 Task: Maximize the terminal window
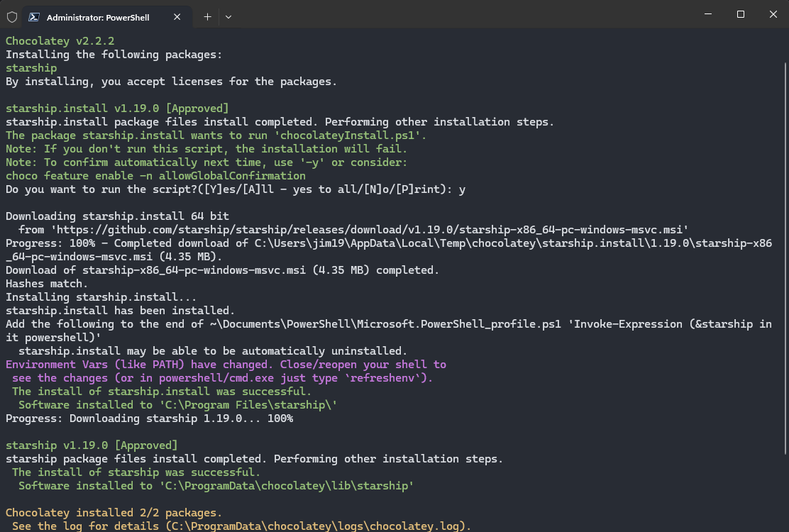click(x=741, y=14)
